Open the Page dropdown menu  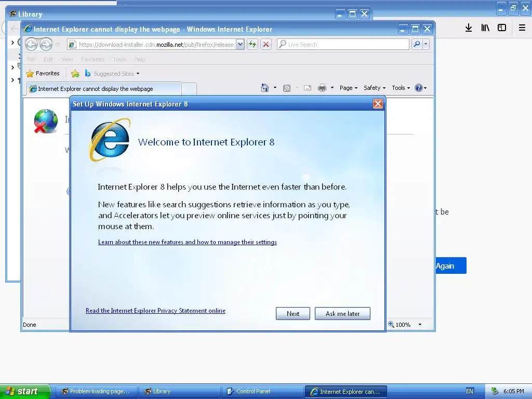(349, 88)
